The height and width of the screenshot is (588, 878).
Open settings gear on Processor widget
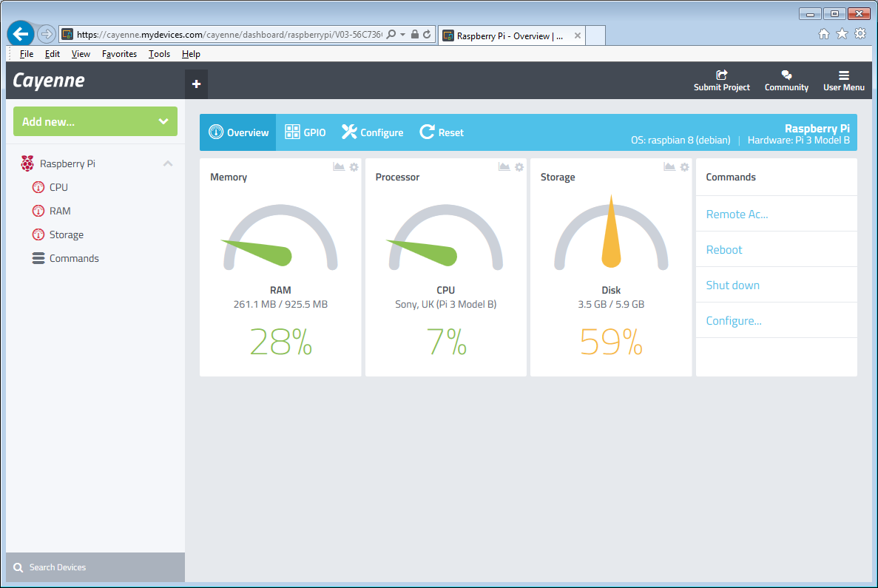coord(519,167)
